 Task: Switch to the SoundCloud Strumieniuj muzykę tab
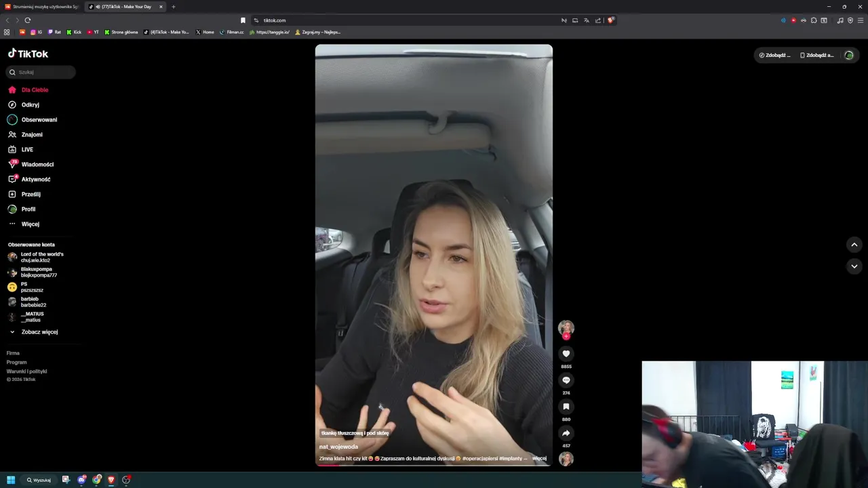click(x=42, y=7)
